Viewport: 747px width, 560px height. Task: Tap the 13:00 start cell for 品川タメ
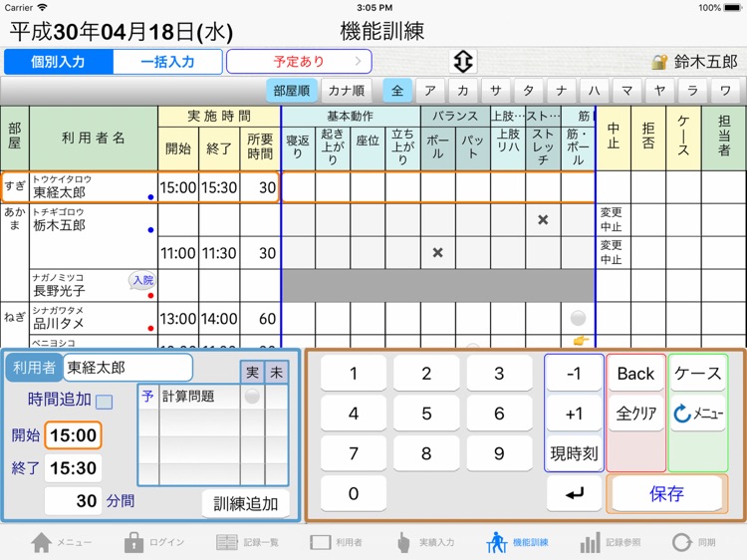(x=178, y=319)
